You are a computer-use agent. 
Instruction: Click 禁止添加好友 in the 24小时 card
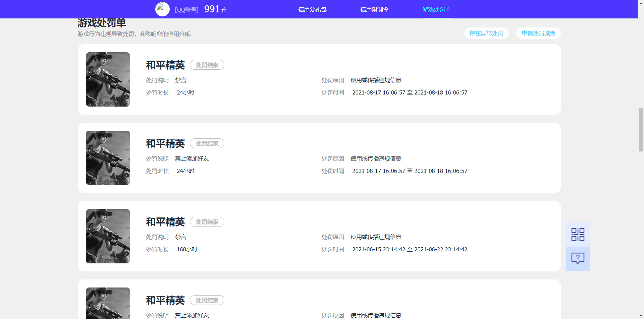pos(192,158)
